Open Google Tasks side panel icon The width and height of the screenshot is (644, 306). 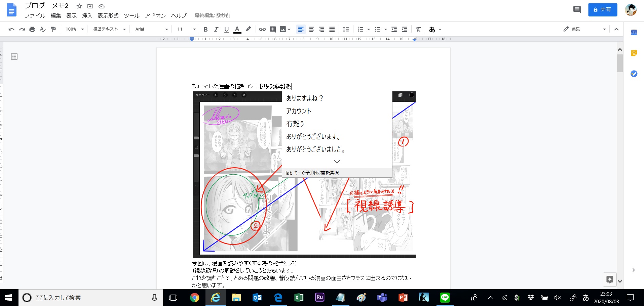click(x=634, y=74)
